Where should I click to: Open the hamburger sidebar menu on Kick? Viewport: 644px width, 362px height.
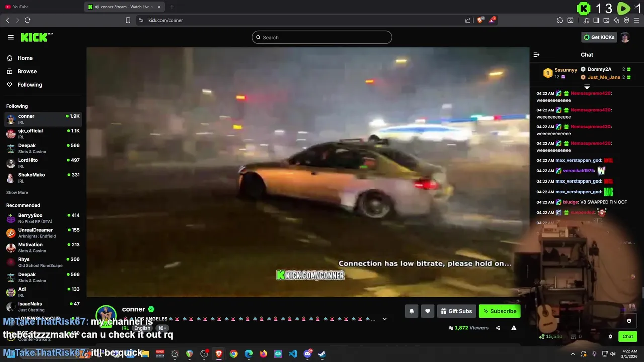pyautogui.click(x=11, y=37)
